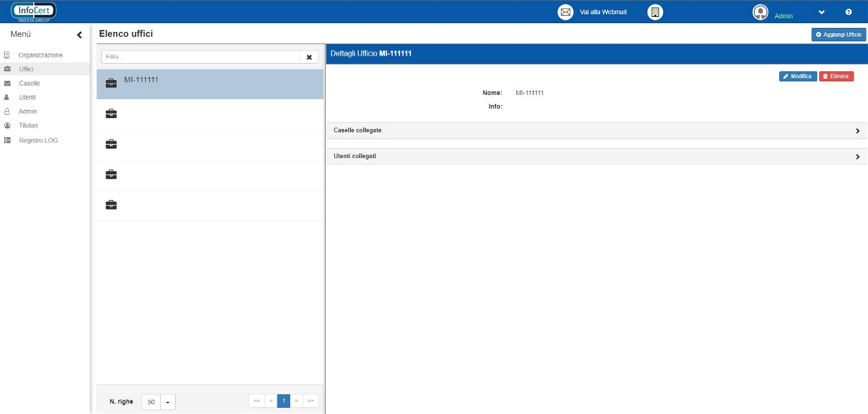The width and height of the screenshot is (868, 414).
Task: Collapse the Menù sidebar with the arrow
Action: [79, 35]
